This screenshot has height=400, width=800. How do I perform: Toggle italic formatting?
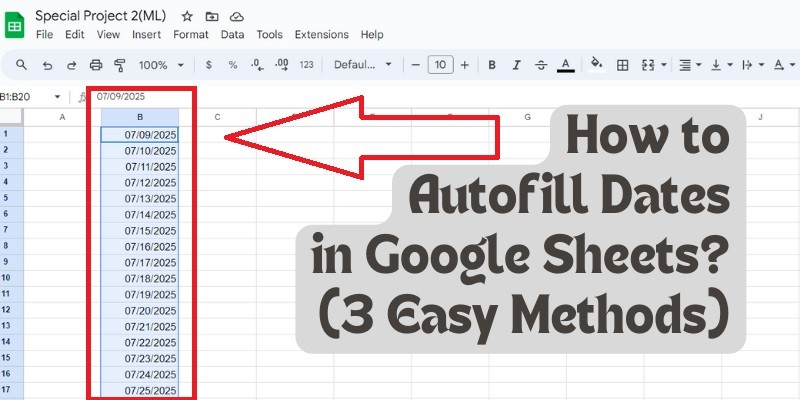(x=516, y=65)
